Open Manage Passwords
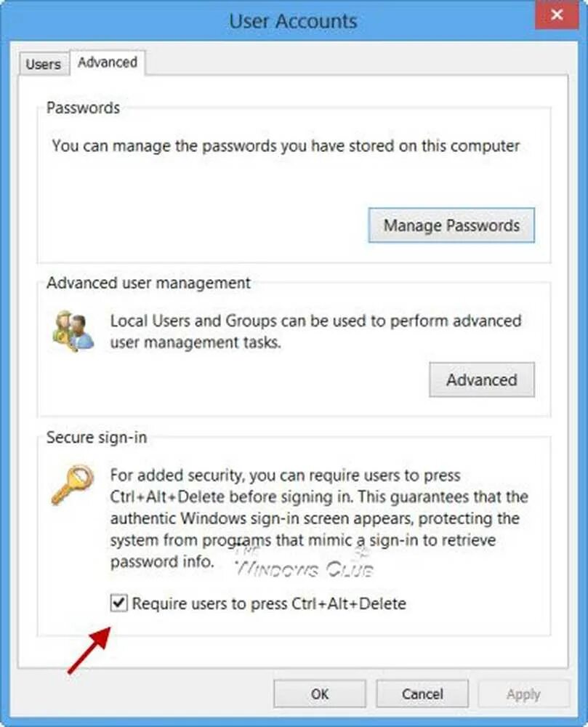The height and width of the screenshot is (727, 588). (451, 225)
